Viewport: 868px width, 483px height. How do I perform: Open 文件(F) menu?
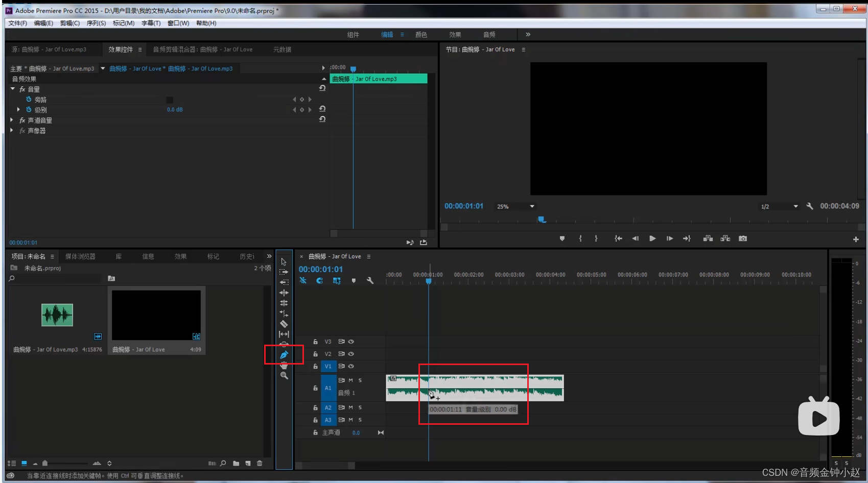pos(17,23)
